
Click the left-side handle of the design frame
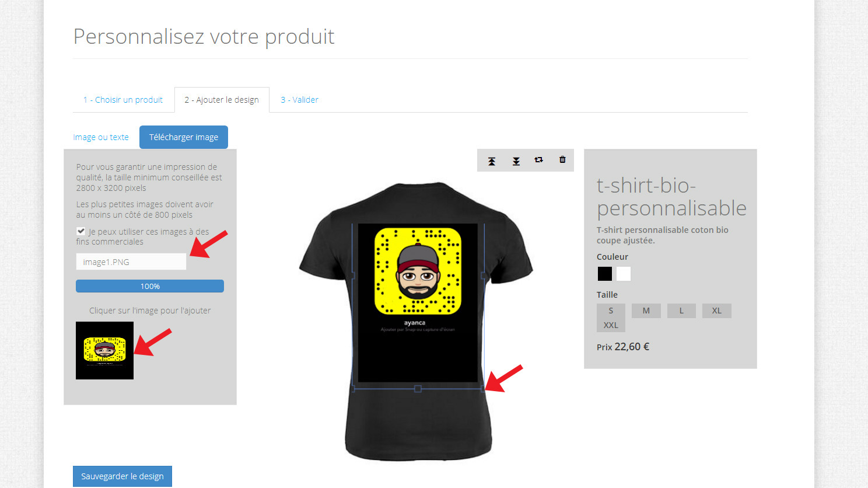pyautogui.click(x=352, y=275)
